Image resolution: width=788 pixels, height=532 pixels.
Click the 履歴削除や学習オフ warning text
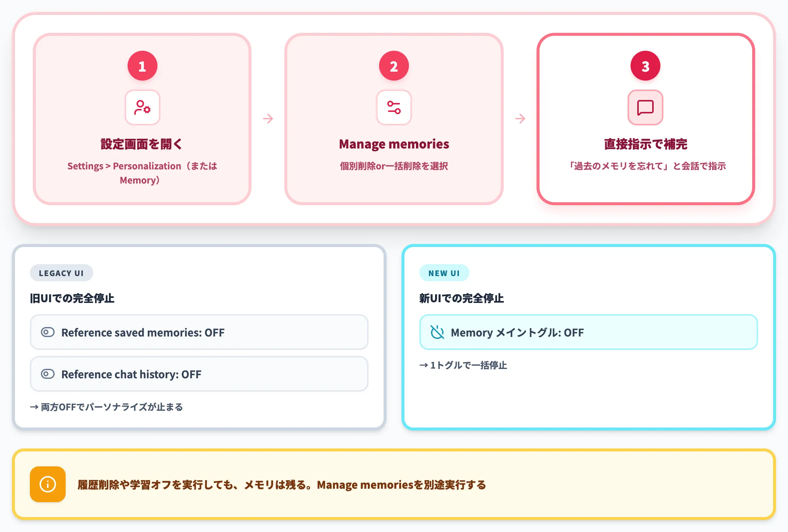(282, 485)
